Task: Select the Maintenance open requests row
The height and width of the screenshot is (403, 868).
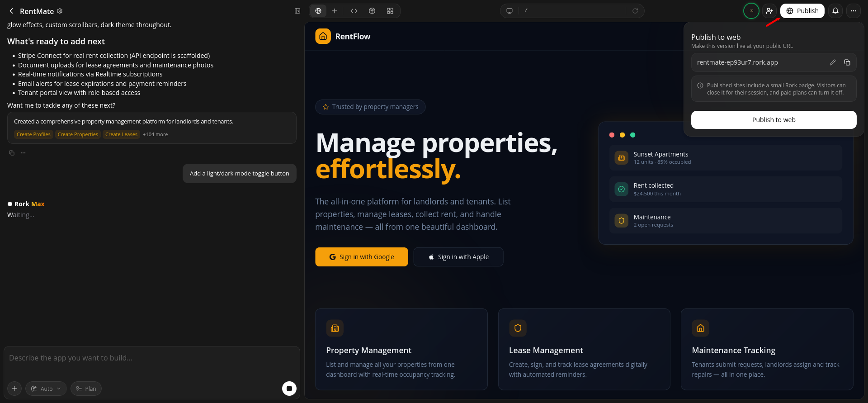Action: click(726, 221)
